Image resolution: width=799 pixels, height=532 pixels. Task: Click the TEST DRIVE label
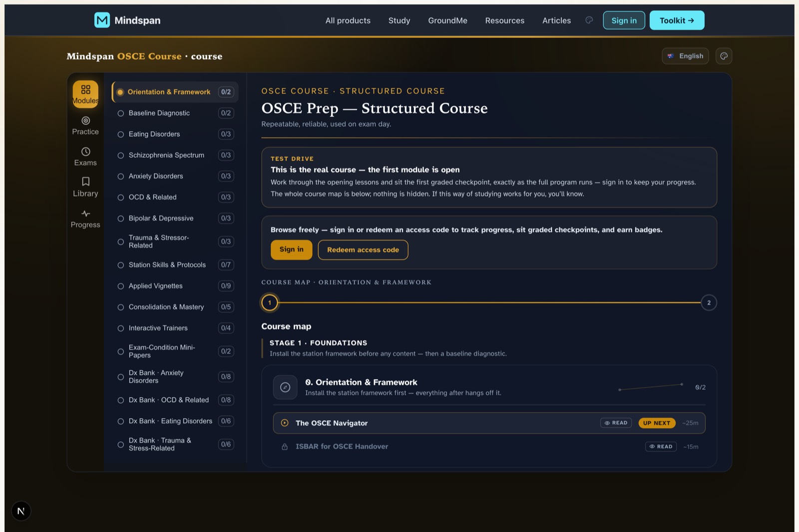click(292, 159)
